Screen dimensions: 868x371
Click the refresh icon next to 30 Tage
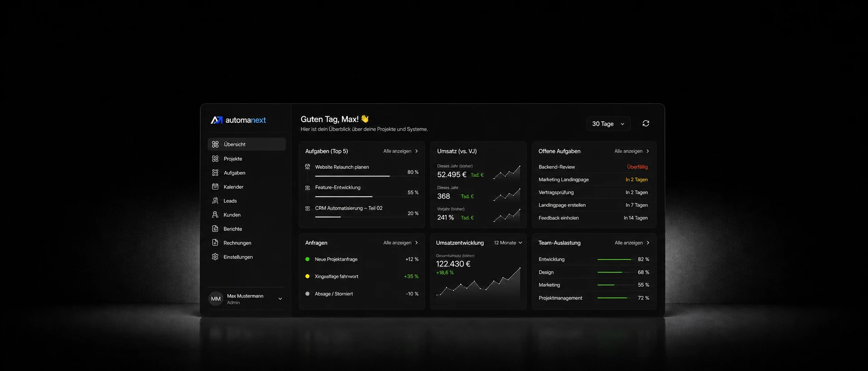[x=646, y=124]
